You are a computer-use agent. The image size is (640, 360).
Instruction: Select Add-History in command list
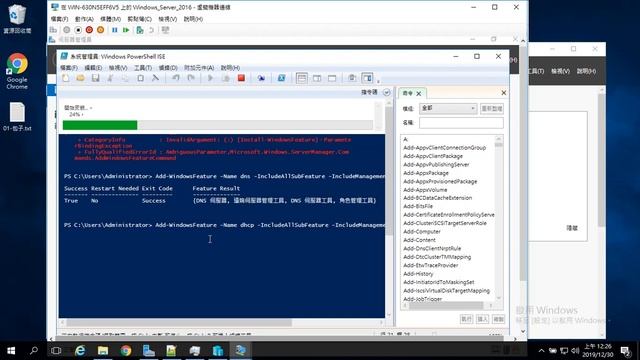(418, 273)
